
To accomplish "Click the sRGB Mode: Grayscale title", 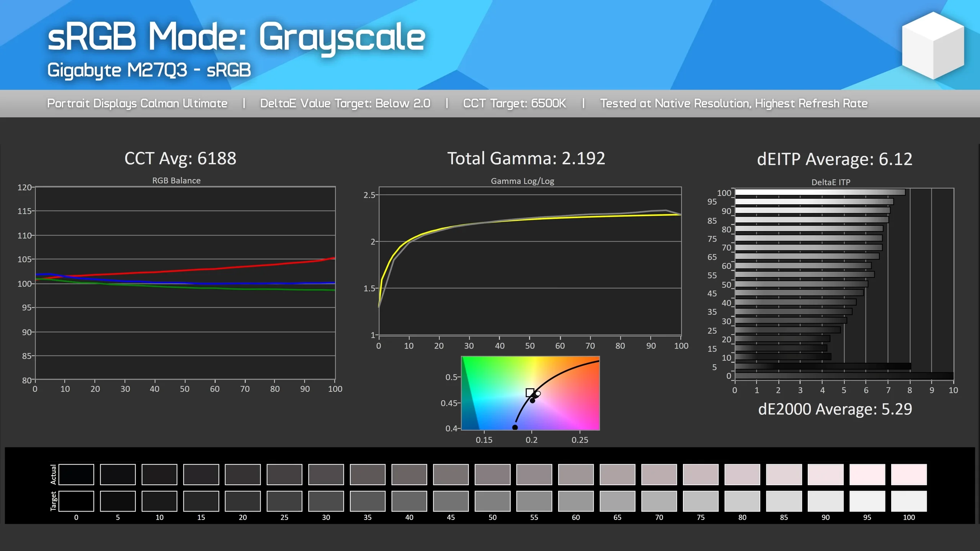I will (236, 37).
